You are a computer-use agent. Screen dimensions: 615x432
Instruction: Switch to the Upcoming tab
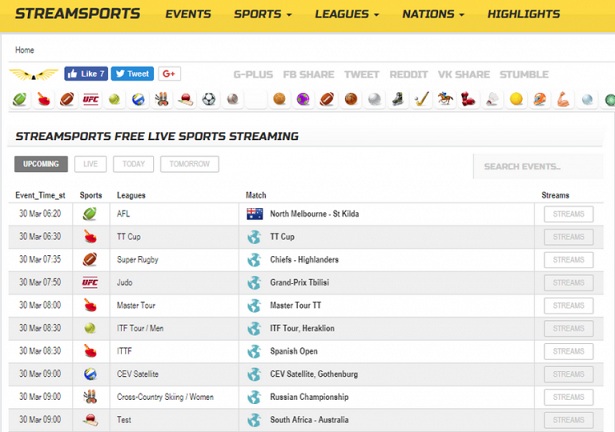41,164
